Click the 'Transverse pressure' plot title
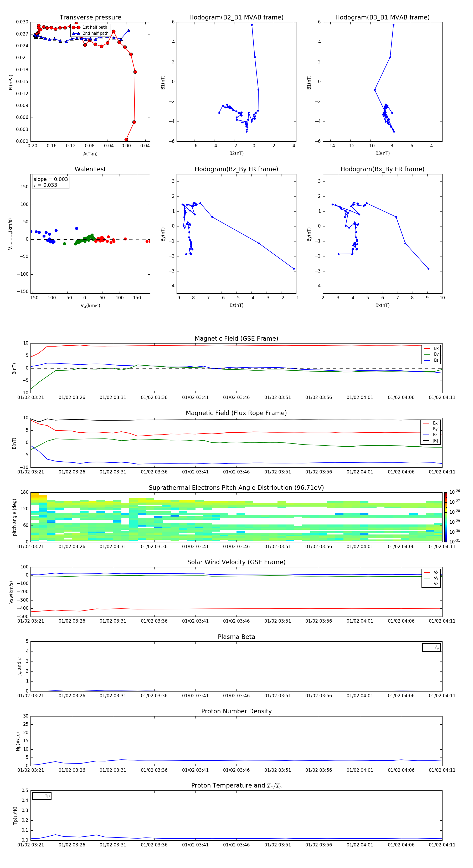473x868 pixels. pos(90,18)
